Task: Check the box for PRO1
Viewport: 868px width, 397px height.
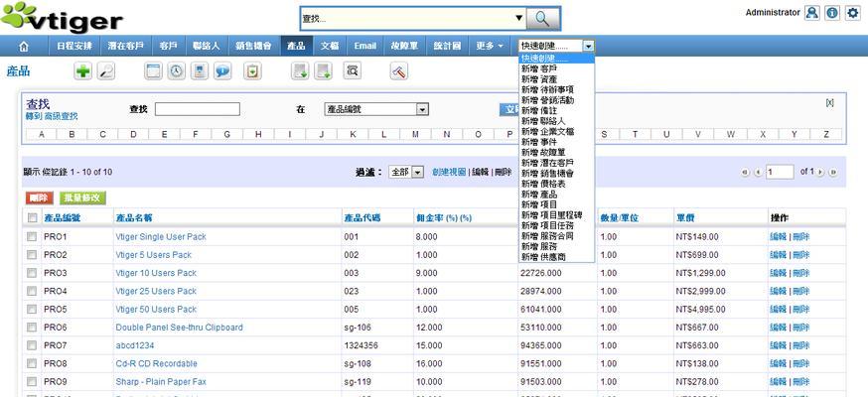Action: [32, 236]
